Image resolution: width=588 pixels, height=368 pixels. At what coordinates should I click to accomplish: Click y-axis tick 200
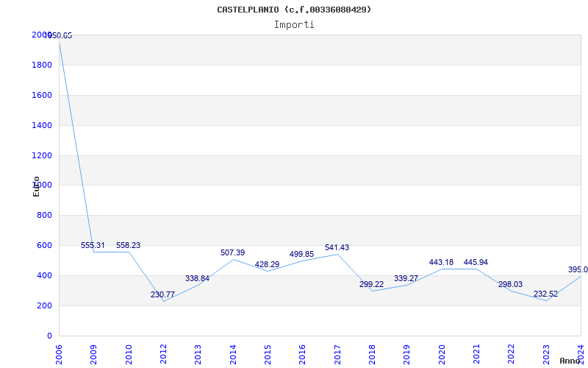(x=45, y=305)
